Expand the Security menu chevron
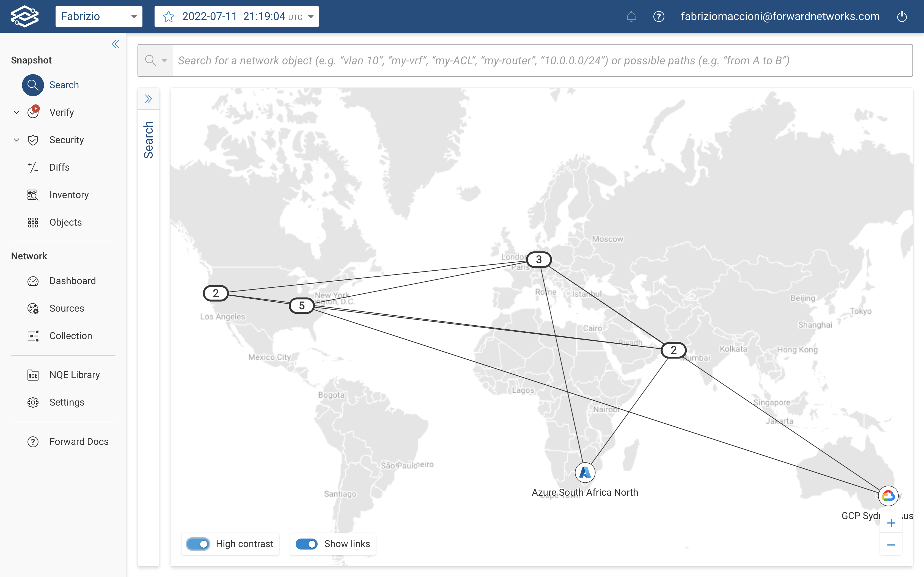This screenshot has height=577, width=924. click(16, 140)
